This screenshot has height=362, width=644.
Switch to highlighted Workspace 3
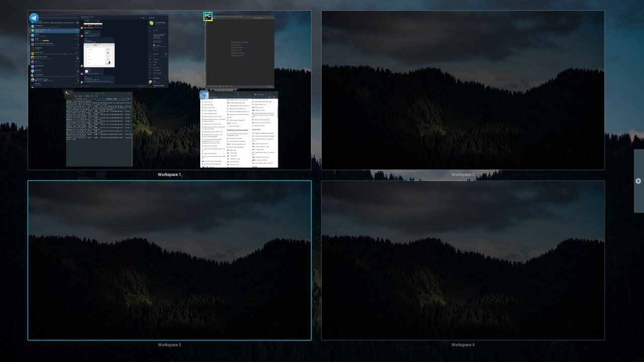(170, 260)
